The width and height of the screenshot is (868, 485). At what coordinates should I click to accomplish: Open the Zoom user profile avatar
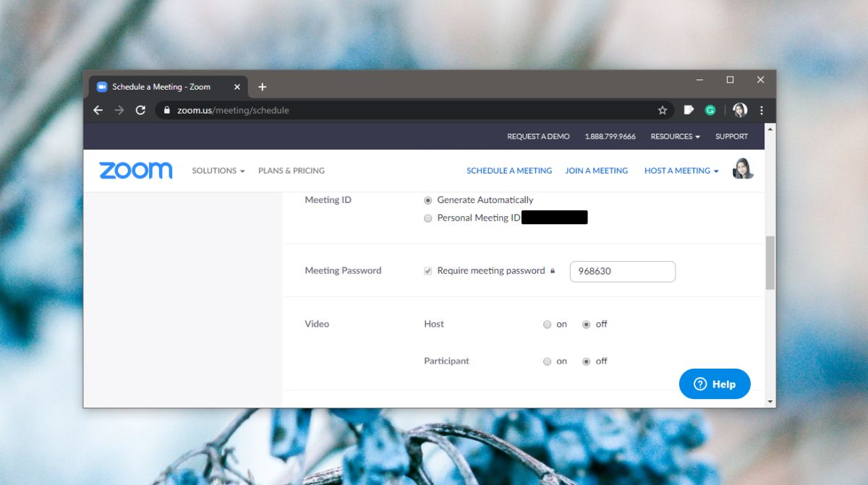click(x=743, y=169)
